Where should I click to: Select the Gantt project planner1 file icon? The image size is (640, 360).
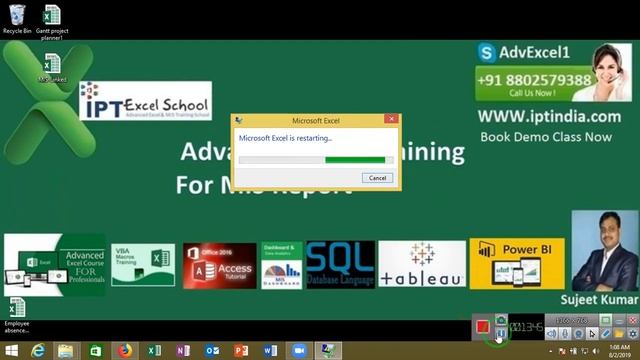point(52,21)
